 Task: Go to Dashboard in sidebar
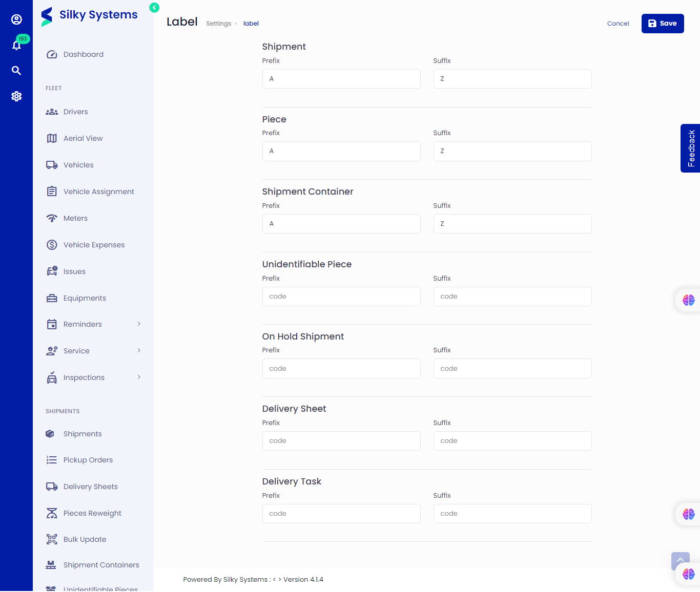tap(83, 54)
